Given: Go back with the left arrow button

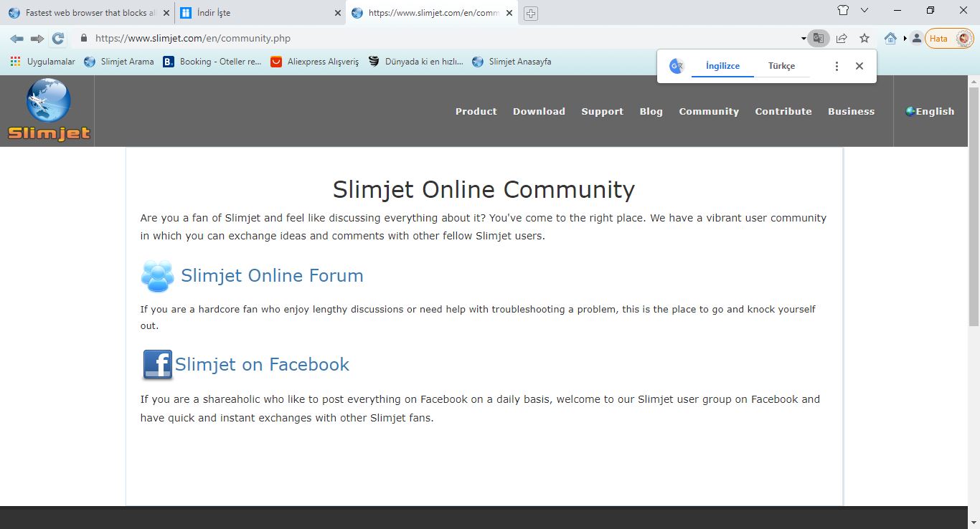Looking at the screenshot, I should pos(17,39).
